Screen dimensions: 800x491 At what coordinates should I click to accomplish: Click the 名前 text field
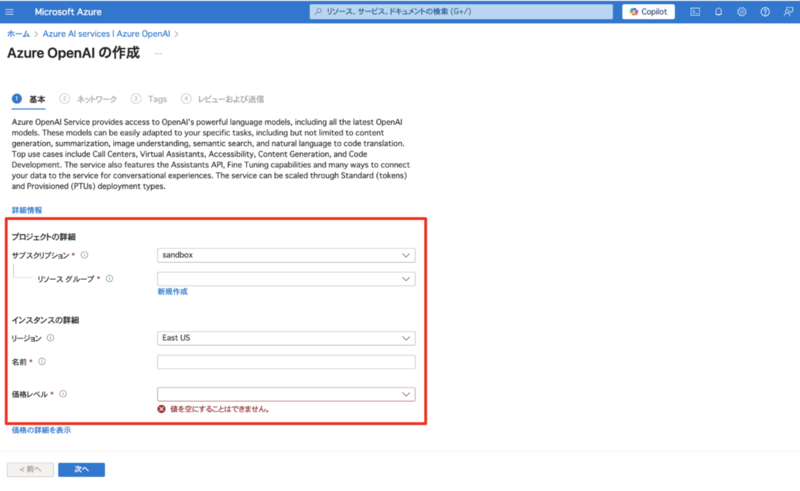[286, 362]
